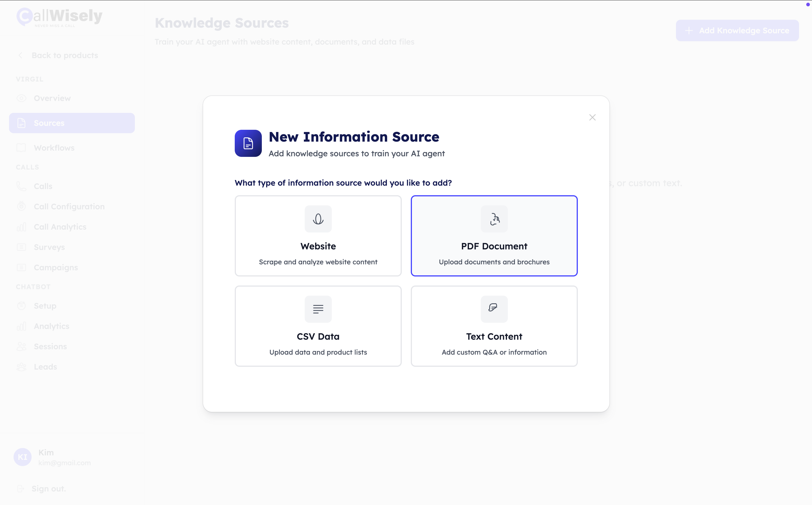Click the Sessions people icon
The image size is (812, 505).
point(21,346)
